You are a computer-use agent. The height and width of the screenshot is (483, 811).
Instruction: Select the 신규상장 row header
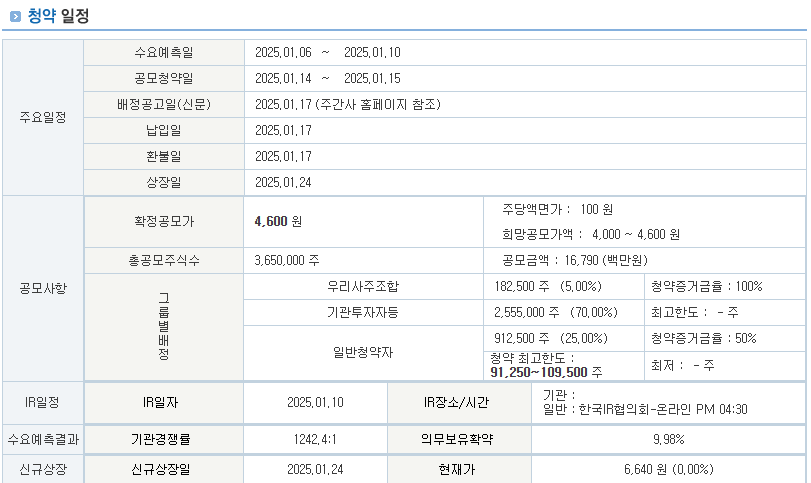pyautogui.click(x=43, y=470)
